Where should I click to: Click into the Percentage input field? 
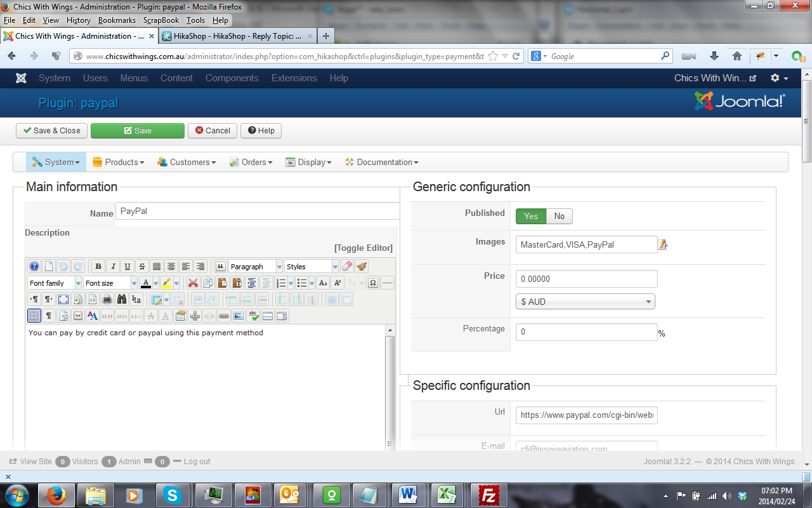point(587,332)
